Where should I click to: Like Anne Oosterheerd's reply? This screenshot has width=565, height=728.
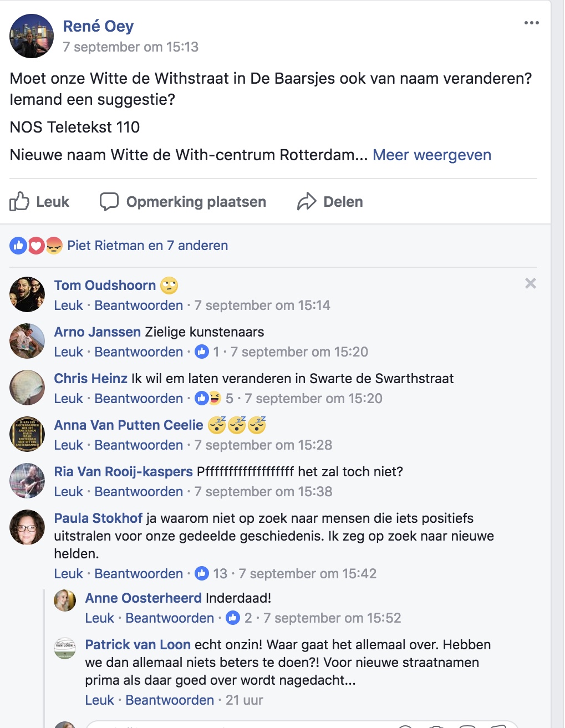[99, 618]
